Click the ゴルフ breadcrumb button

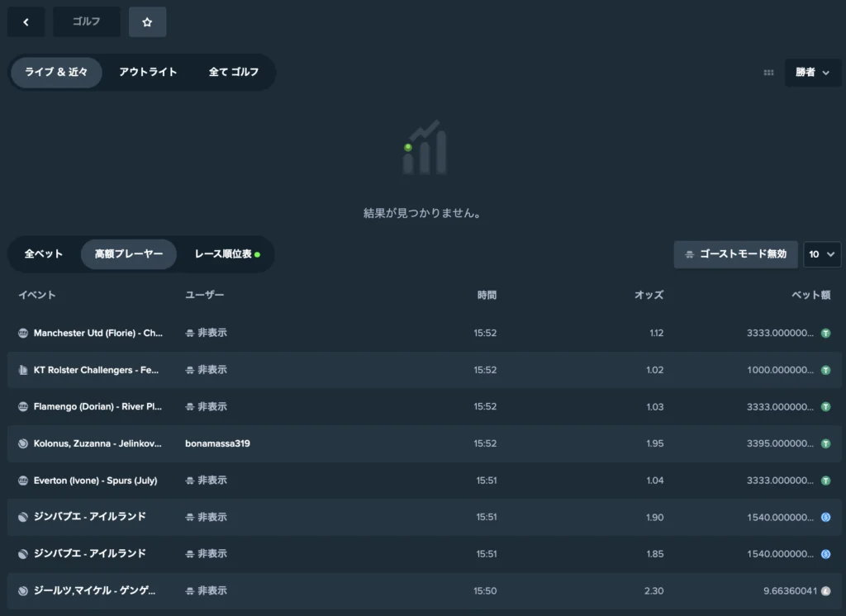(x=86, y=22)
